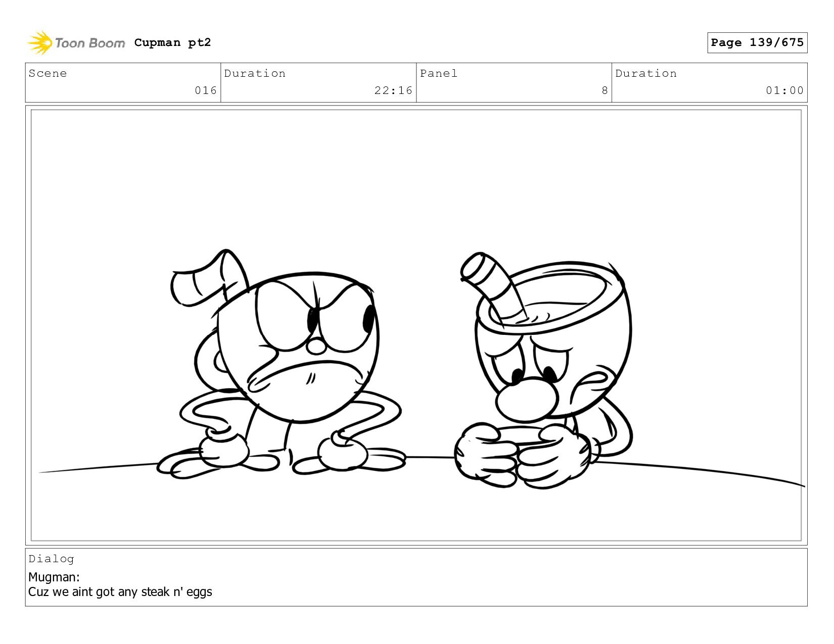Select the 'Cupman pt2' project title
The width and height of the screenshot is (834, 644).
[x=172, y=42]
